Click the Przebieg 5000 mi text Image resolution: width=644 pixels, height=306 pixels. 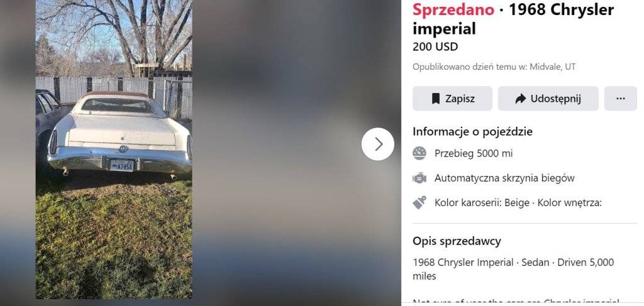[474, 153]
